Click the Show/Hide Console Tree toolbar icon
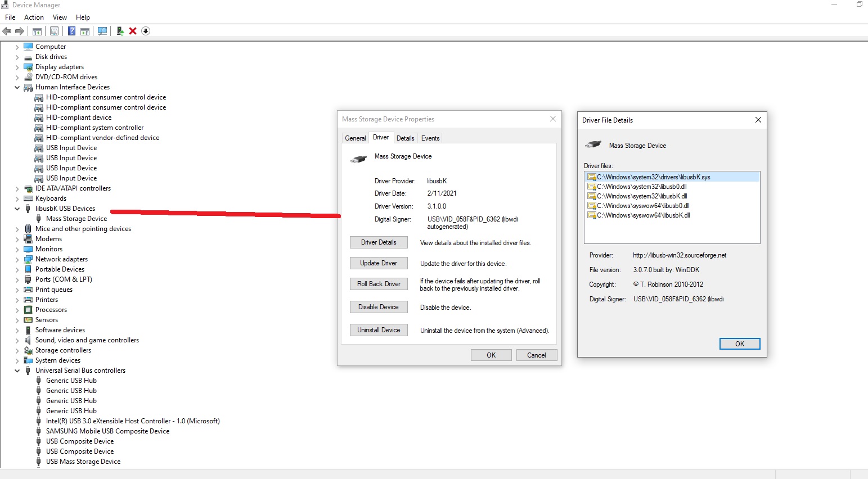 37,31
